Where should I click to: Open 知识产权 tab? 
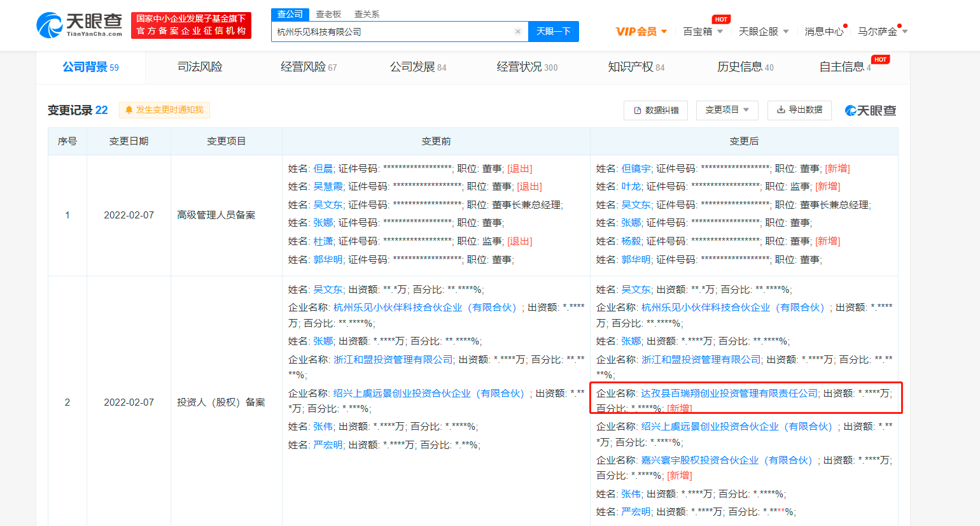coord(636,67)
